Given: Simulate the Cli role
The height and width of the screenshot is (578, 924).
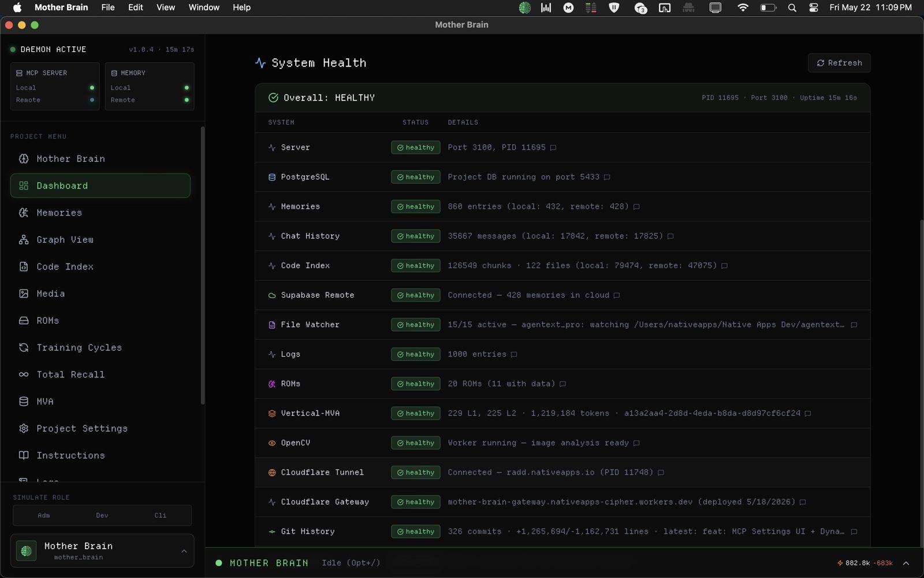Looking at the screenshot, I should [161, 516].
